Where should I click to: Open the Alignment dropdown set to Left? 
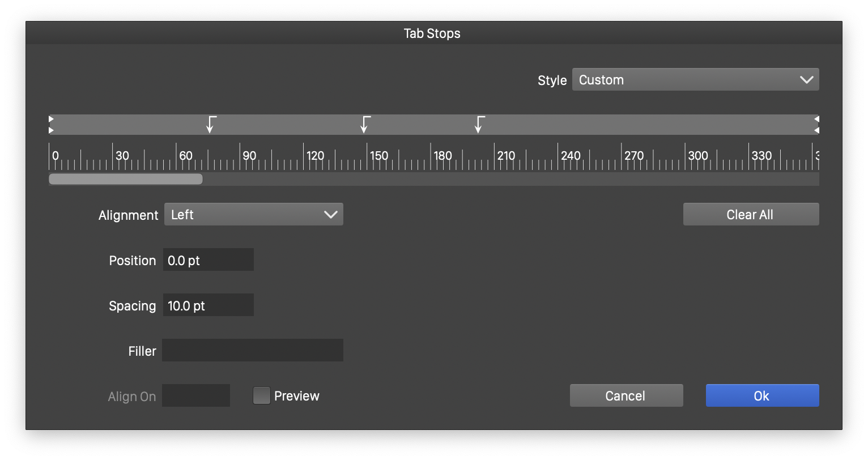(x=253, y=215)
